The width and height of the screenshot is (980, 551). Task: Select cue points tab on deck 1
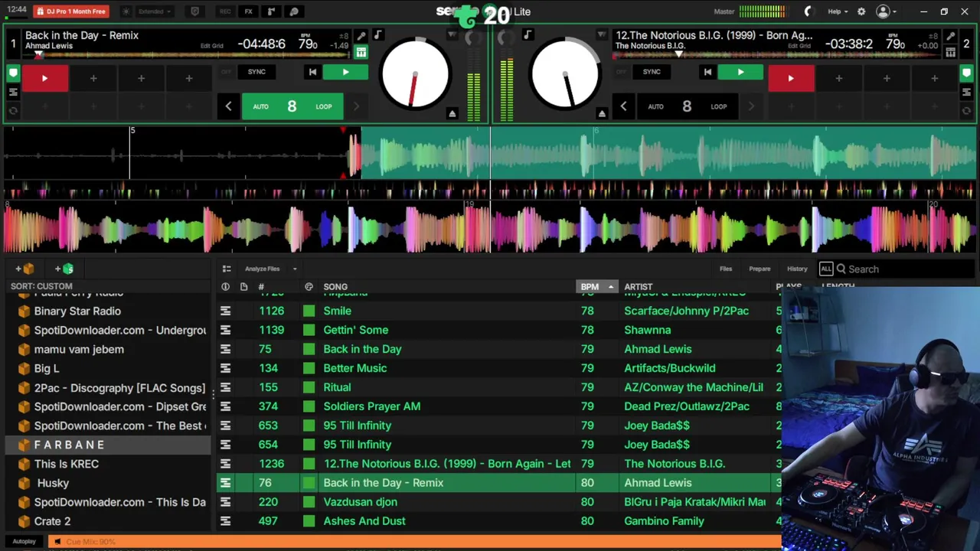pos(13,73)
